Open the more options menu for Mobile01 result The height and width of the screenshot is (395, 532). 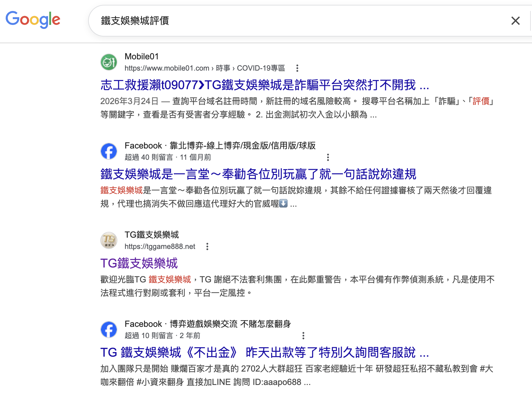[x=297, y=68]
